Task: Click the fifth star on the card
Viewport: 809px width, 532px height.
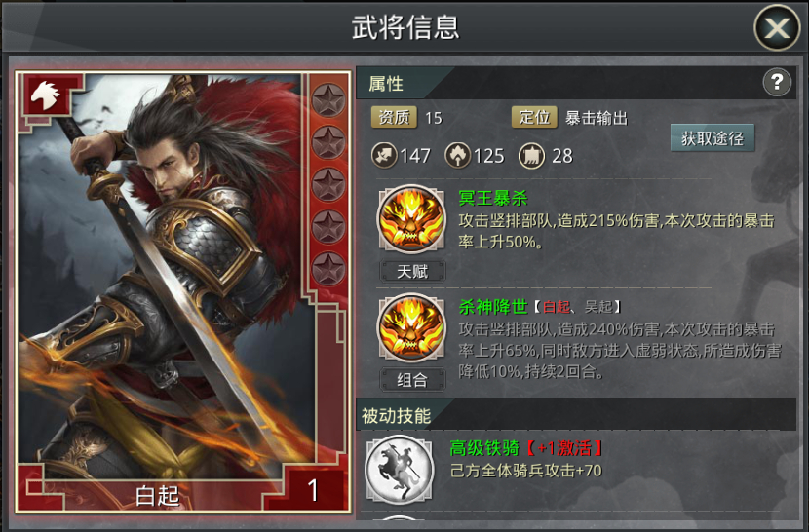Action: click(x=328, y=269)
